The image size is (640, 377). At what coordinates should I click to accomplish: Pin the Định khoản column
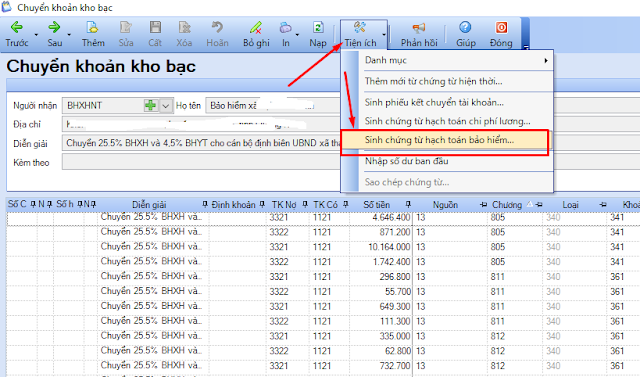[x=262, y=204]
